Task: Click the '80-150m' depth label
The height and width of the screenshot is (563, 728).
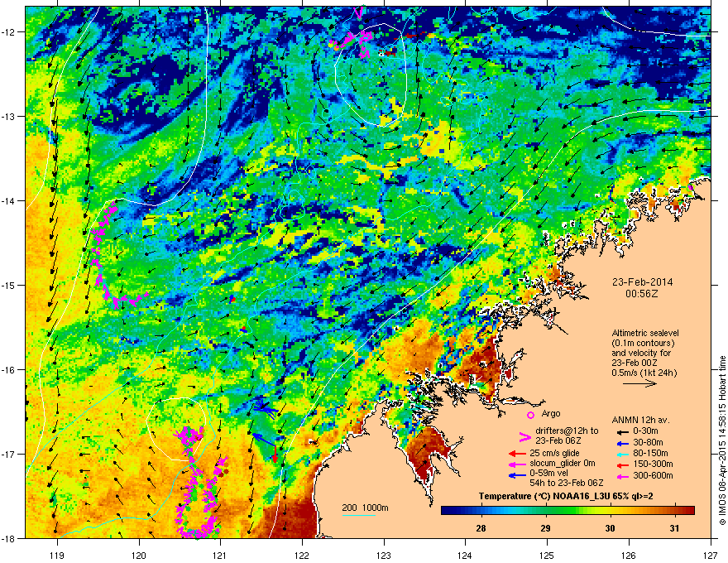Action: coord(650,454)
